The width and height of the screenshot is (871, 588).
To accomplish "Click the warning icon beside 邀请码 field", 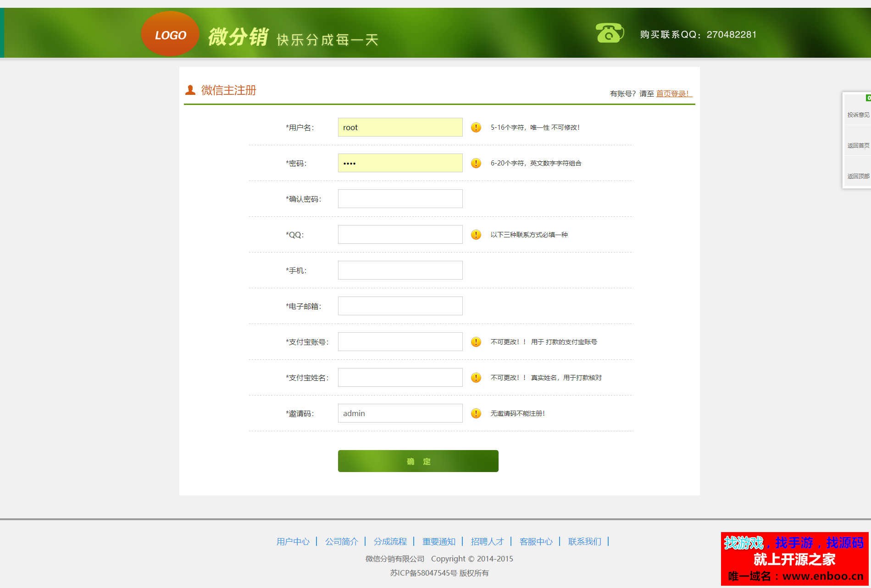I will pyautogui.click(x=476, y=413).
